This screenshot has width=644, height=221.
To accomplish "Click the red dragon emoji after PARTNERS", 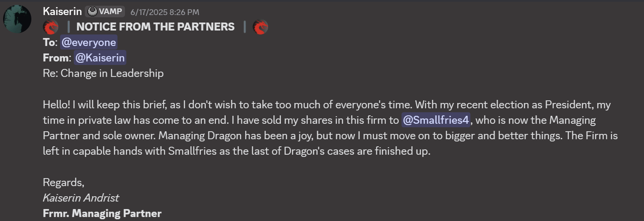I will [261, 27].
